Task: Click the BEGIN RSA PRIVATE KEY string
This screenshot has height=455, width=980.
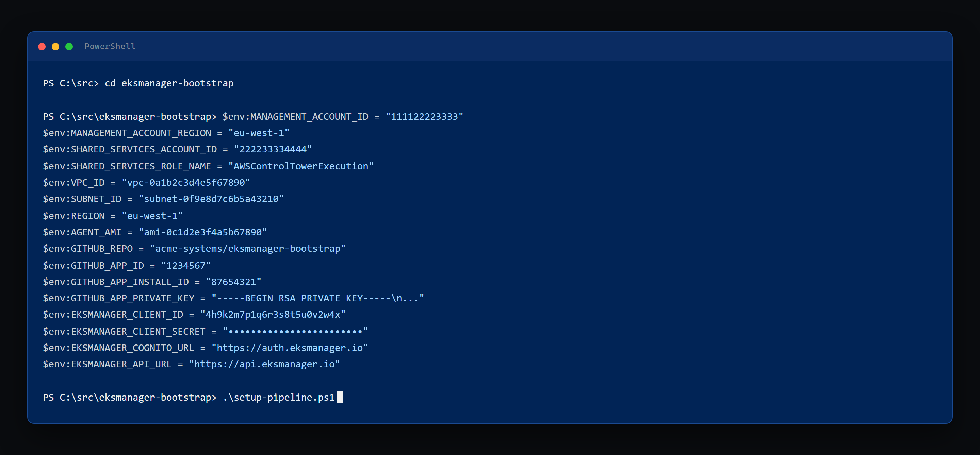Action: 318,298
